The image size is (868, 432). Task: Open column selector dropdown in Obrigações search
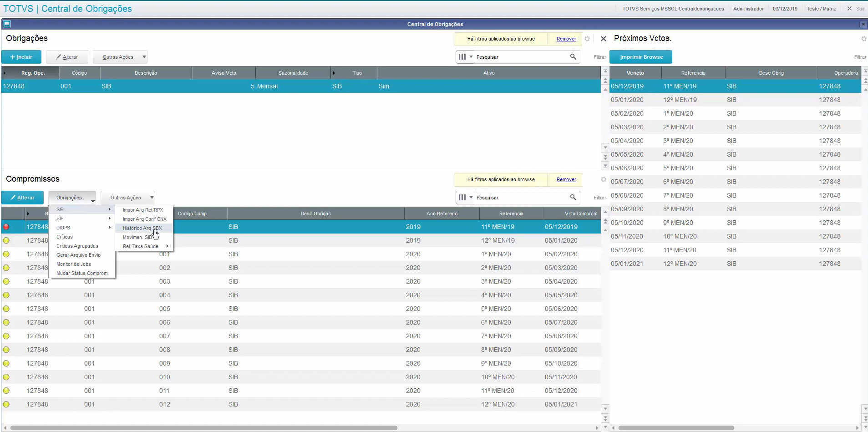(x=465, y=57)
